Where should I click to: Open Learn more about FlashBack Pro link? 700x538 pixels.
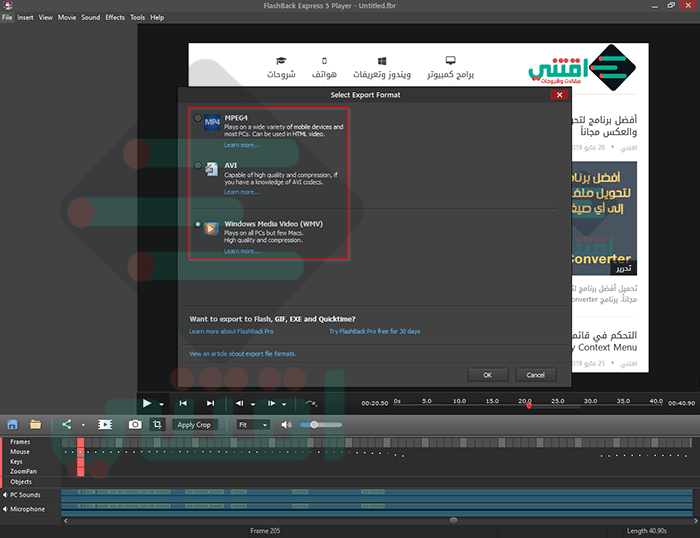(x=231, y=331)
